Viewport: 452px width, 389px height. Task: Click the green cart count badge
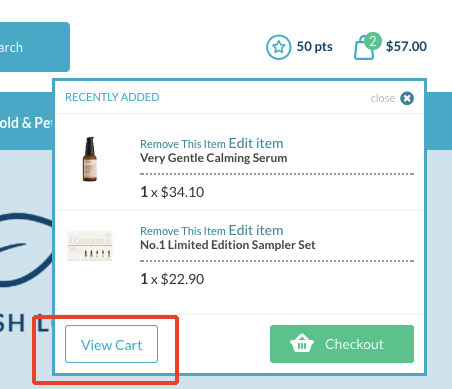[x=373, y=41]
